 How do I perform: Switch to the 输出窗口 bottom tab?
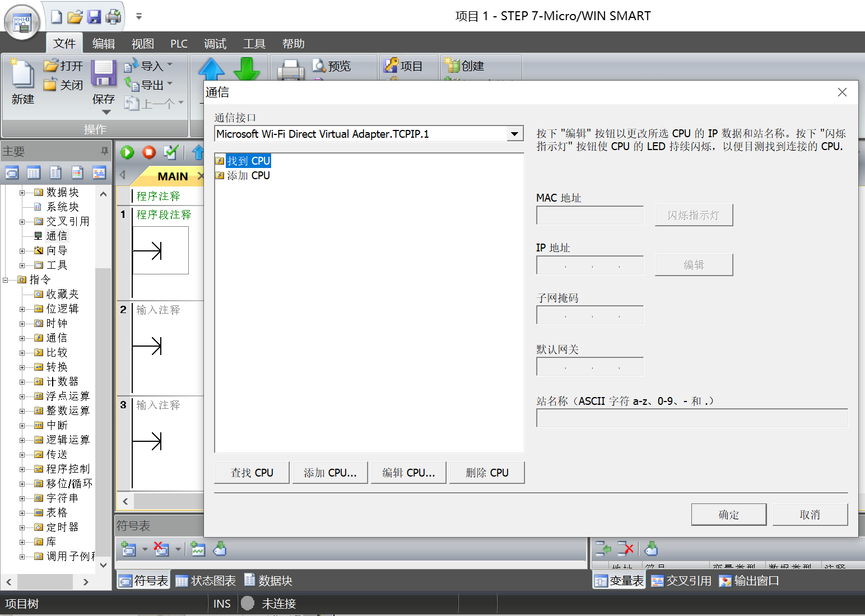749,581
